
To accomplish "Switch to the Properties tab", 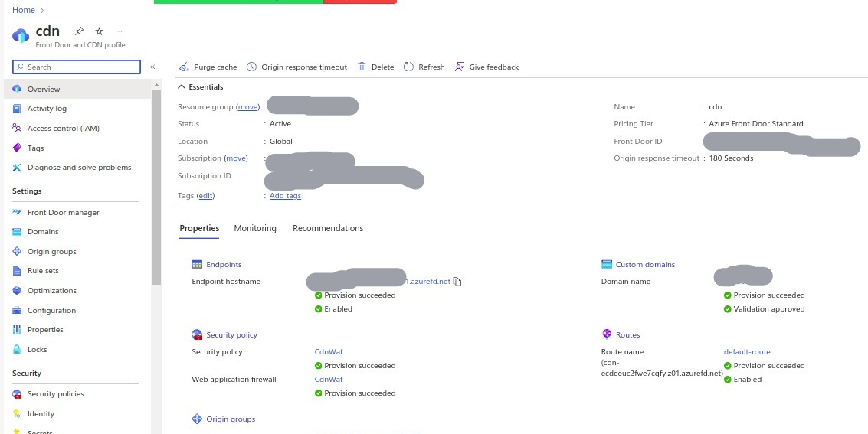I will pos(199,228).
